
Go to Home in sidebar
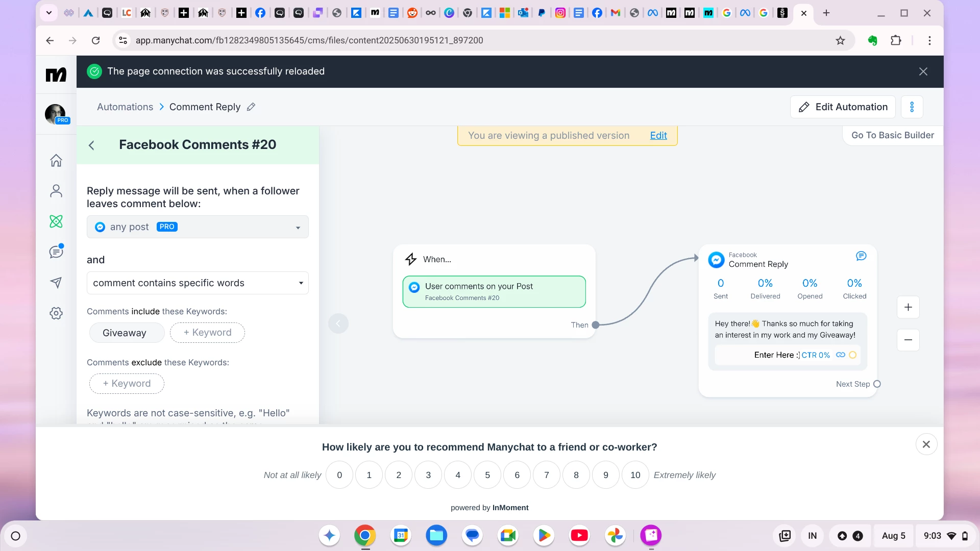click(x=56, y=160)
